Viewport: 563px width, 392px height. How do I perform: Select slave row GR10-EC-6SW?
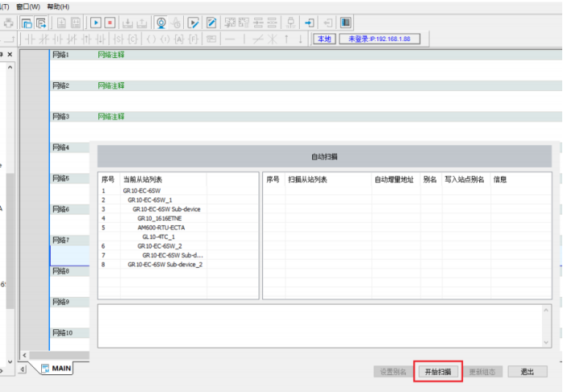point(178,190)
